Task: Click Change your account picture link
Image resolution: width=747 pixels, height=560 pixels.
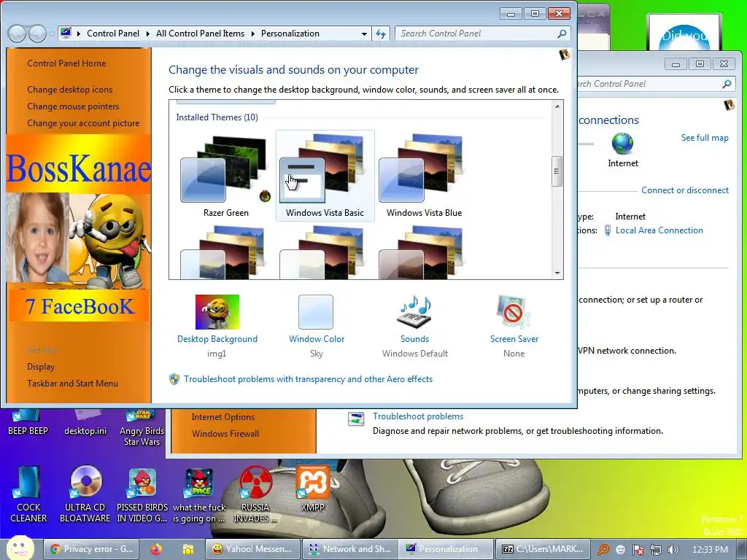Action: coord(83,122)
